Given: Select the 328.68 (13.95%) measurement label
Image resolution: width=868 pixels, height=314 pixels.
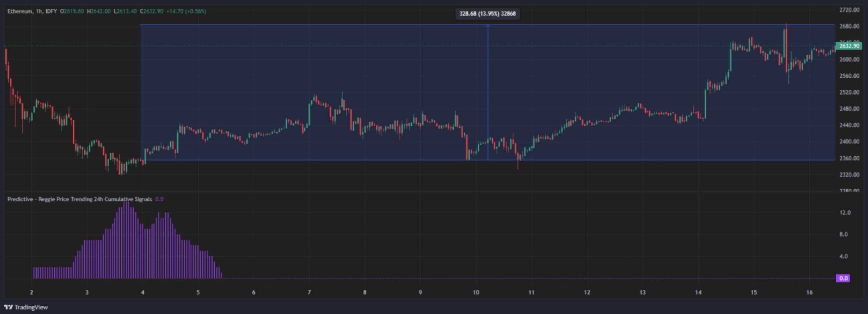Looking at the screenshot, I should (487, 14).
